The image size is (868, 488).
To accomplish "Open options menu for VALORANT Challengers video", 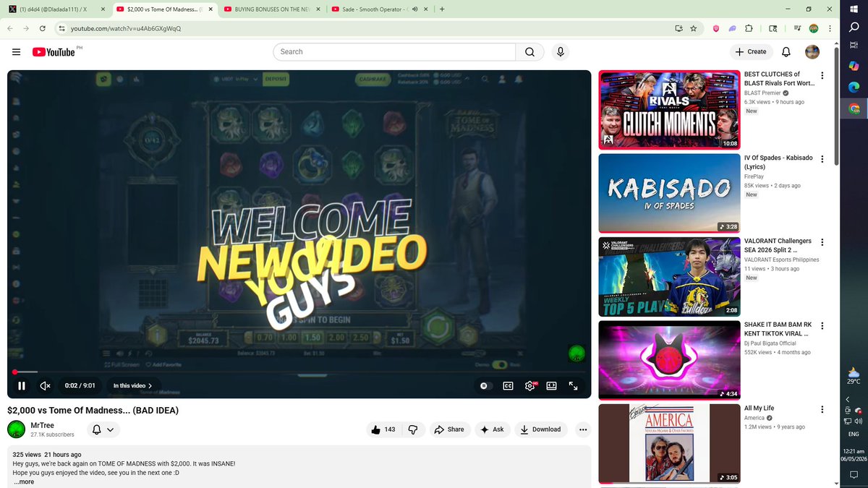I will [822, 242].
